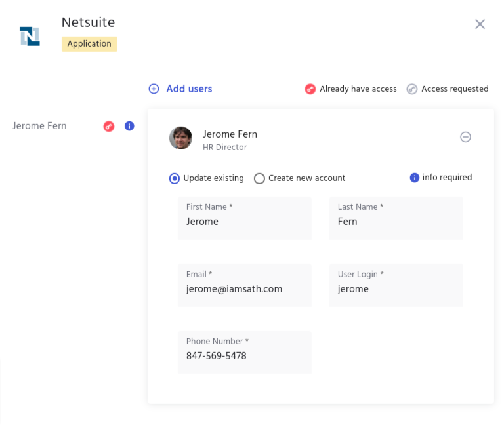Click the yellow Application tag

coord(89,44)
